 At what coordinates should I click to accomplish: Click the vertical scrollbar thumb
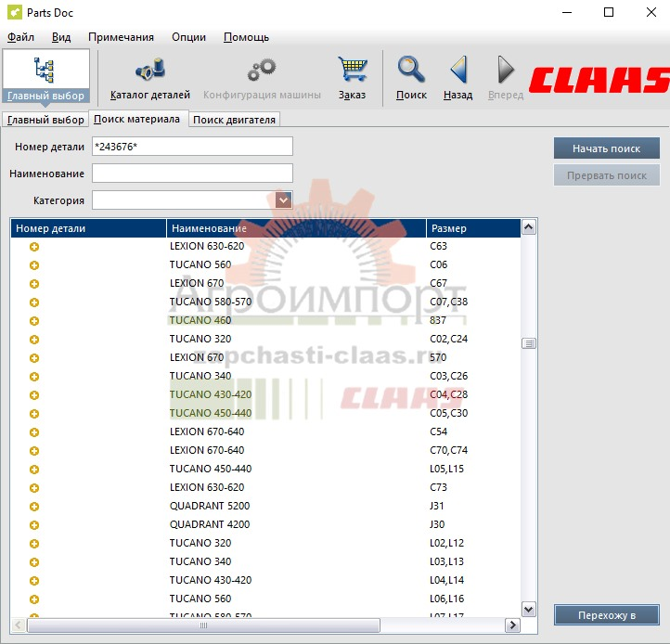coord(529,343)
